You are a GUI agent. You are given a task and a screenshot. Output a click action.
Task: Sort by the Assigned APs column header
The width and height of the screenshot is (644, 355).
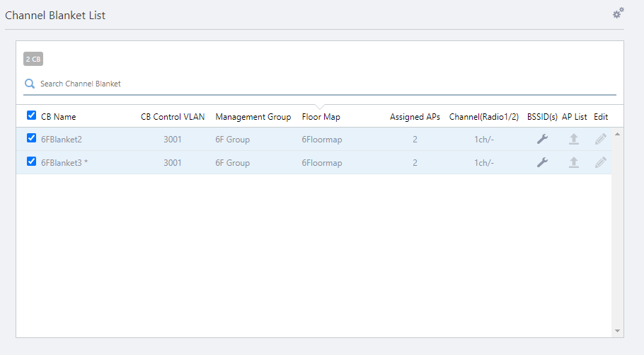tap(415, 117)
